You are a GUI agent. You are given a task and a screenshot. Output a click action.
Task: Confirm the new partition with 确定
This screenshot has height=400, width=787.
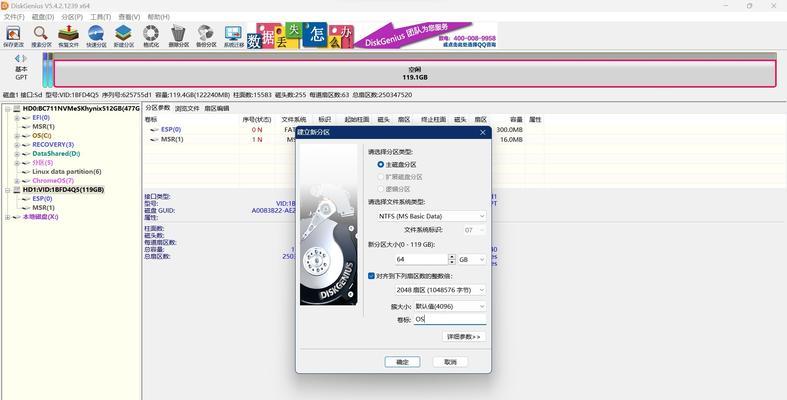click(x=402, y=361)
